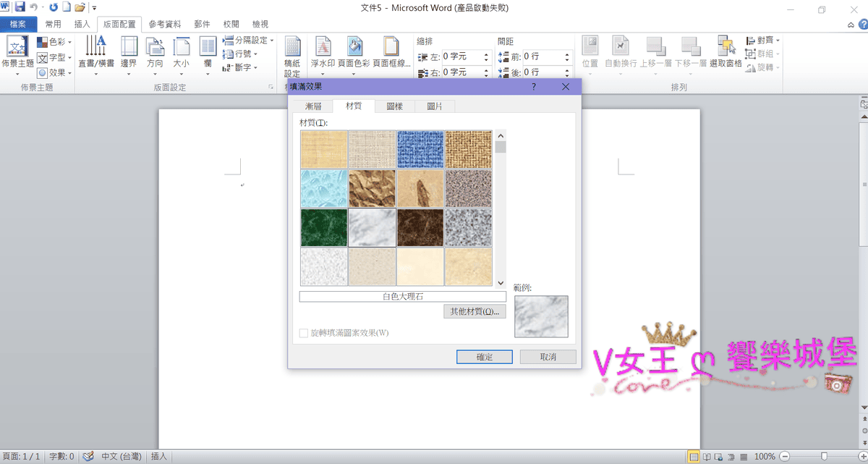Toggle 旋轉填滿圖案效果 checkbox
868x464 pixels.
point(305,333)
